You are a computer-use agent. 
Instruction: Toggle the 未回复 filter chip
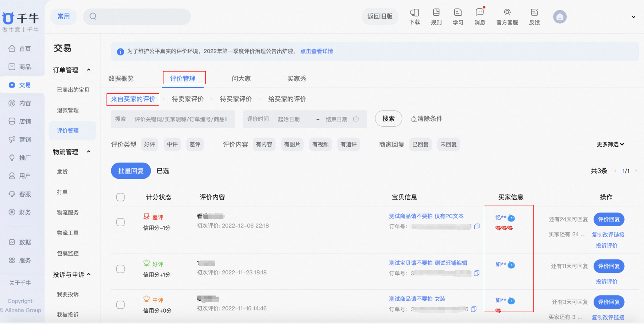click(448, 144)
